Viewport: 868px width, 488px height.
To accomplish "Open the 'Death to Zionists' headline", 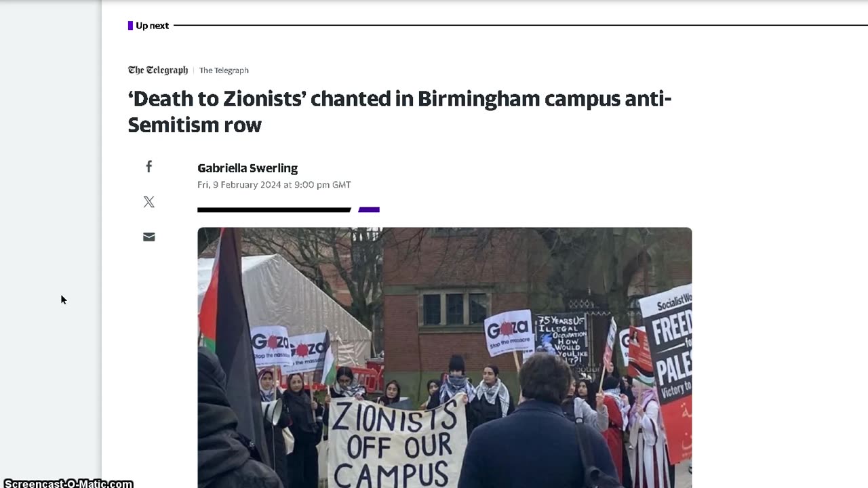I will 399,112.
